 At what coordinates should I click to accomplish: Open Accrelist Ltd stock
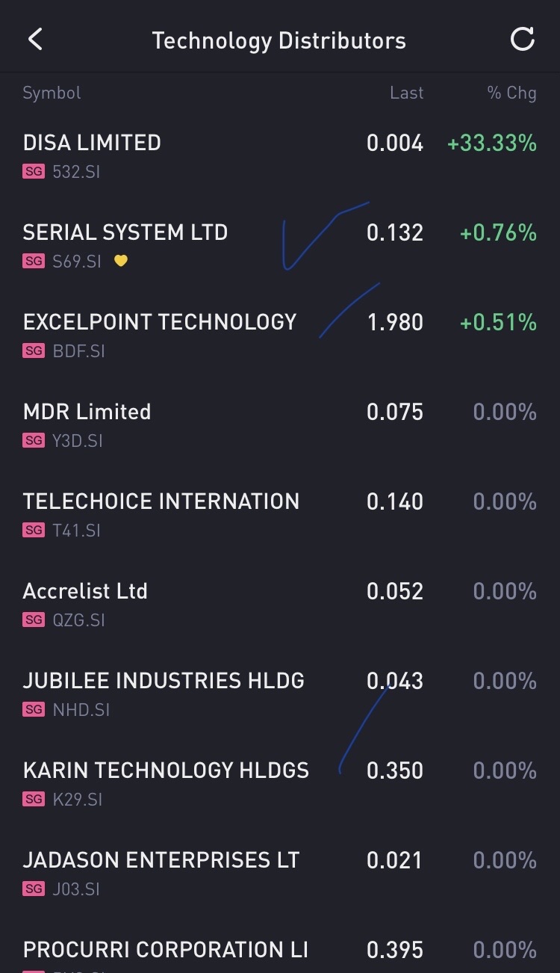click(x=85, y=591)
